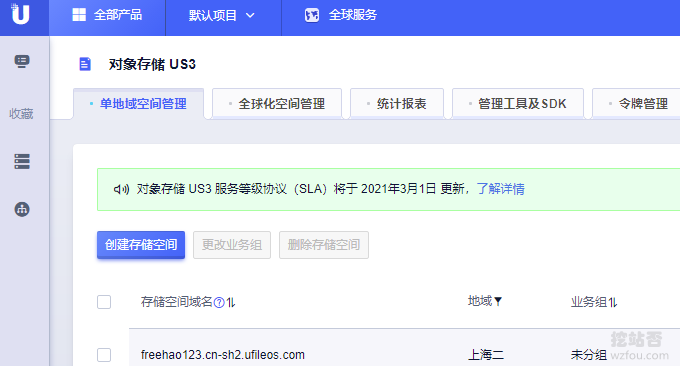Check the box for freehao123.cn-sh2.ufileos.com

point(104,355)
